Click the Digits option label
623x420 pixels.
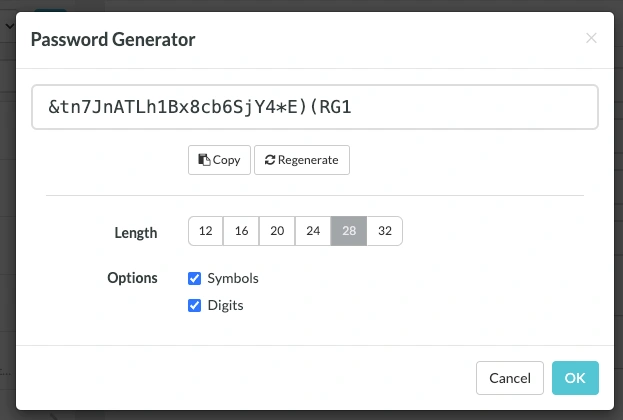coord(225,305)
